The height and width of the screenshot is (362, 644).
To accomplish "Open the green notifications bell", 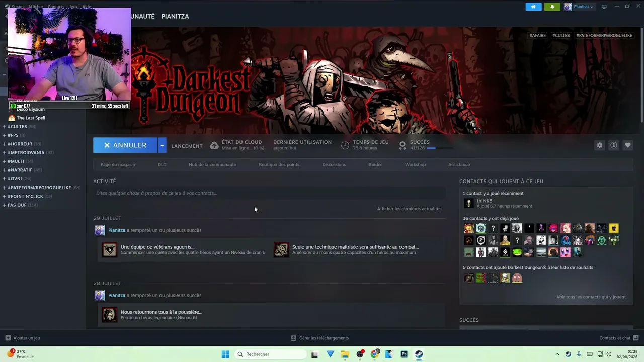I will (552, 7).
